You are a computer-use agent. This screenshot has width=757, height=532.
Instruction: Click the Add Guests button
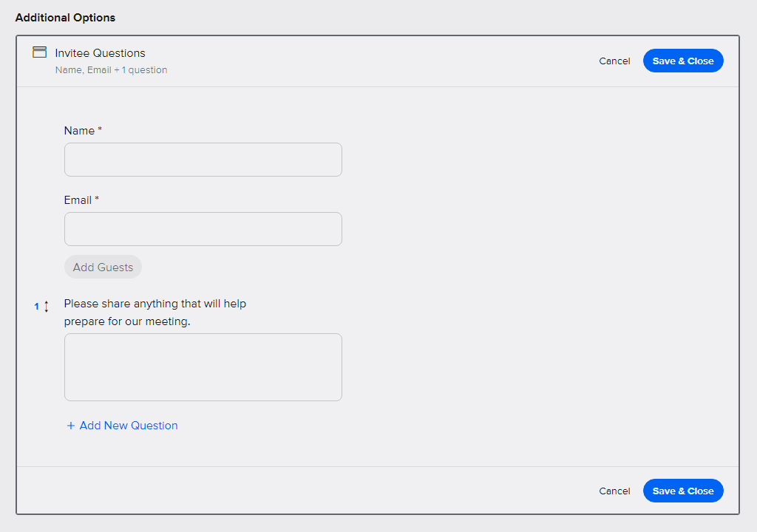[103, 267]
